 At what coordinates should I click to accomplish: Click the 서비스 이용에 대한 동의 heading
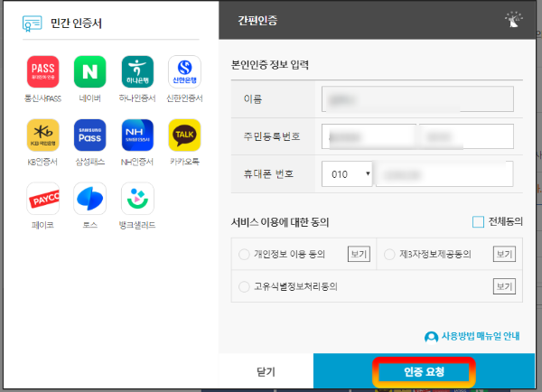pos(280,222)
